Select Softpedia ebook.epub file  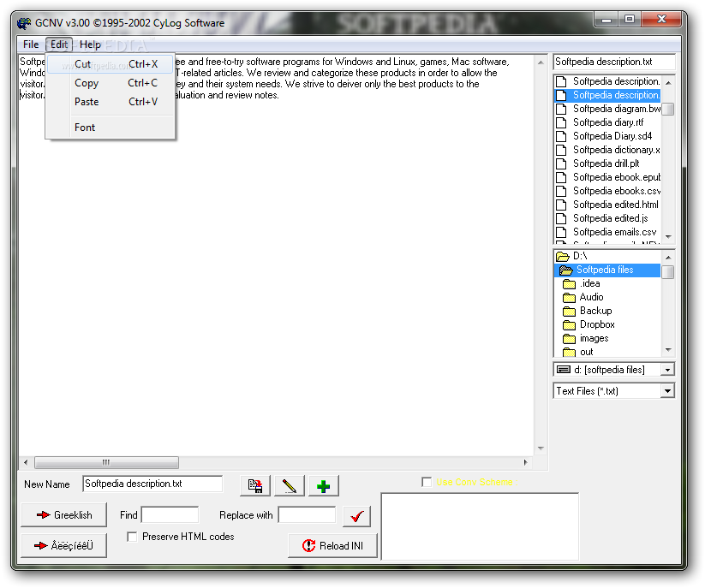coord(608,177)
